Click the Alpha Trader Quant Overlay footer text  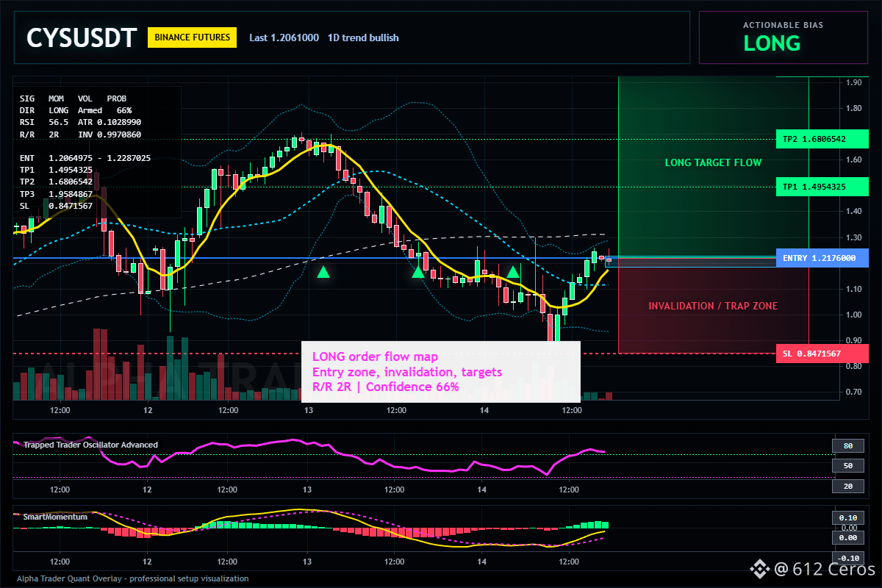click(133, 578)
